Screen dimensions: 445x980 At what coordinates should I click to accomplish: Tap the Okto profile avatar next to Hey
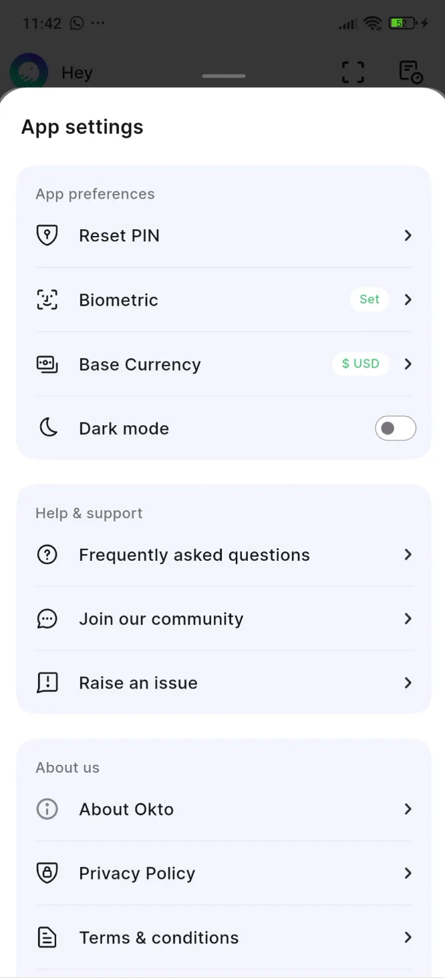28,72
